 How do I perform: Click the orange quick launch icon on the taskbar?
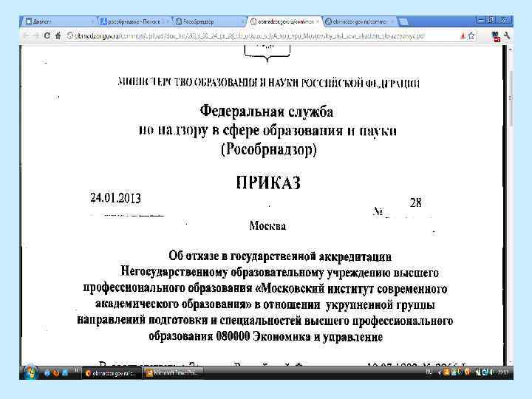pos(56,373)
